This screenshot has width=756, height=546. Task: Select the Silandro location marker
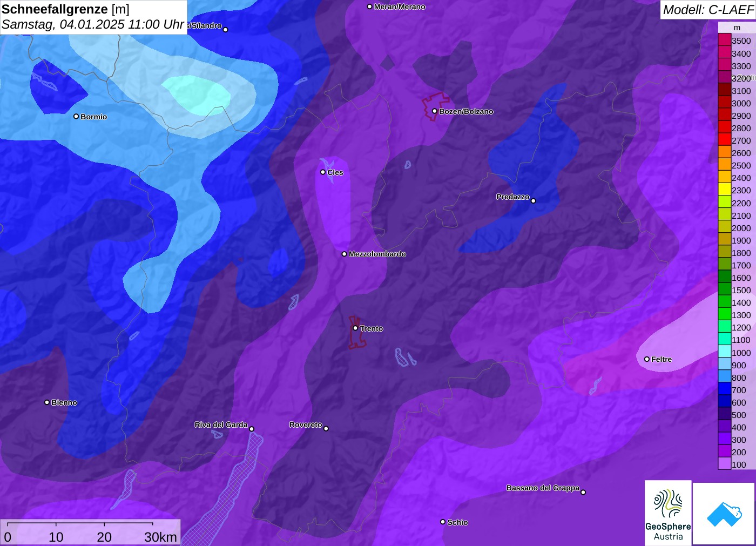click(x=226, y=30)
